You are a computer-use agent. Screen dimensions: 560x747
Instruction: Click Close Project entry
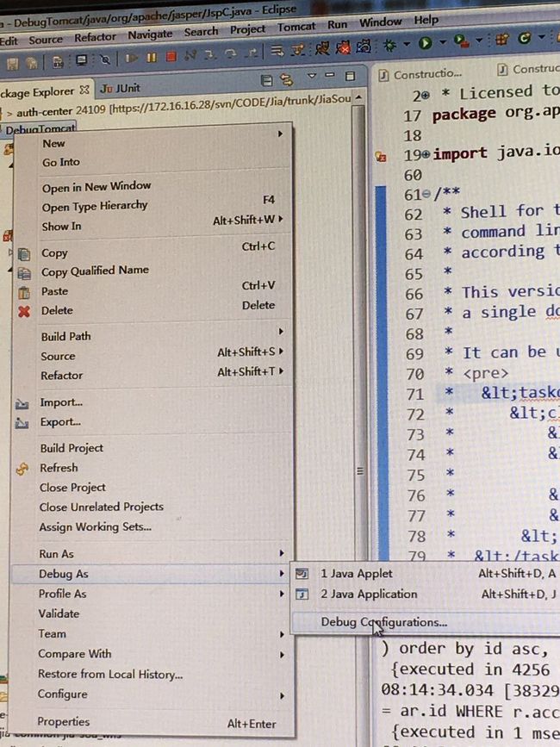click(x=152, y=488)
